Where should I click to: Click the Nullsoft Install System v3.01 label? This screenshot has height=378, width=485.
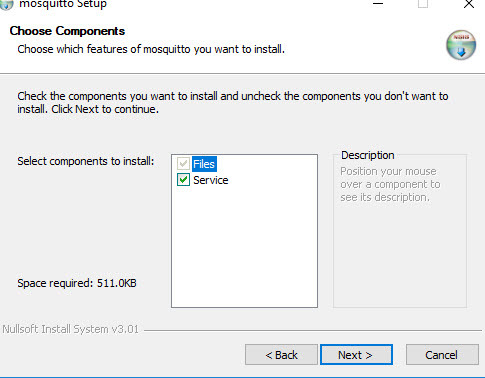coord(70,329)
